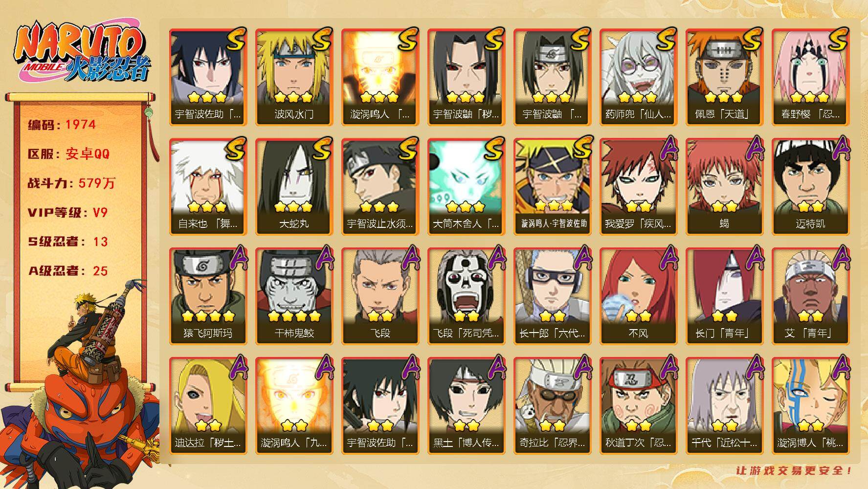Screen dimensions: 868x489
Task: Open the 药师兜 sage mode card
Action: 638,77
